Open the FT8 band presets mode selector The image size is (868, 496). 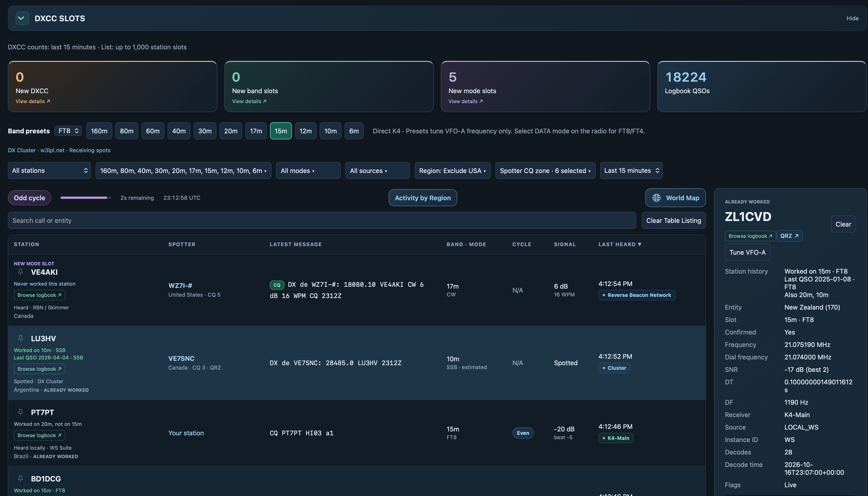click(68, 131)
